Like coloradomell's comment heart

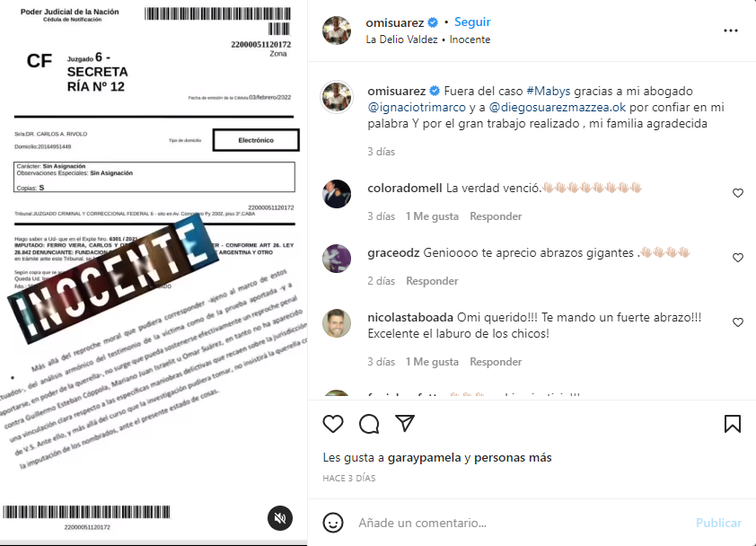coord(738,193)
